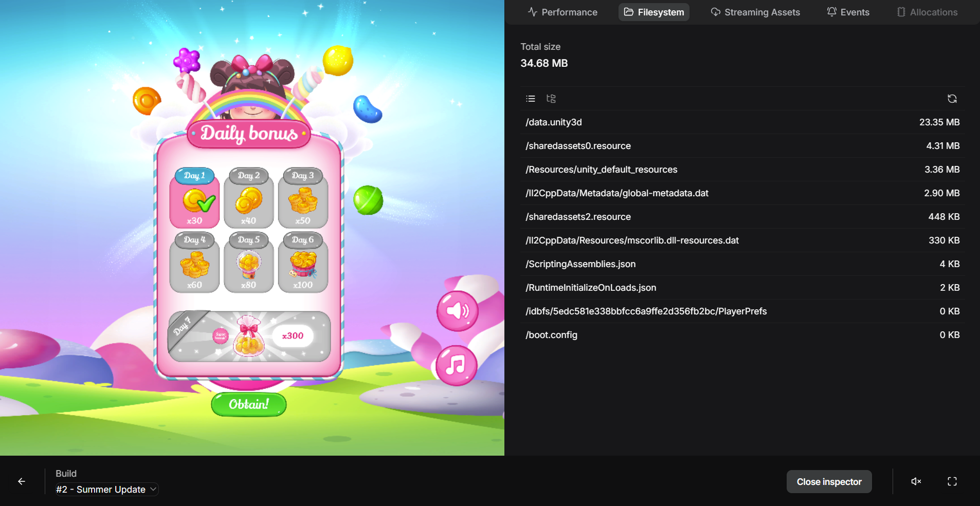Toggle the game sound pink speaker button

pos(457,311)
